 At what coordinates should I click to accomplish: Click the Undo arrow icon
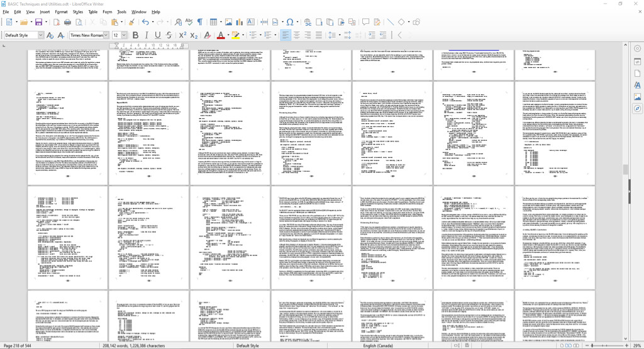pos(145,22)
